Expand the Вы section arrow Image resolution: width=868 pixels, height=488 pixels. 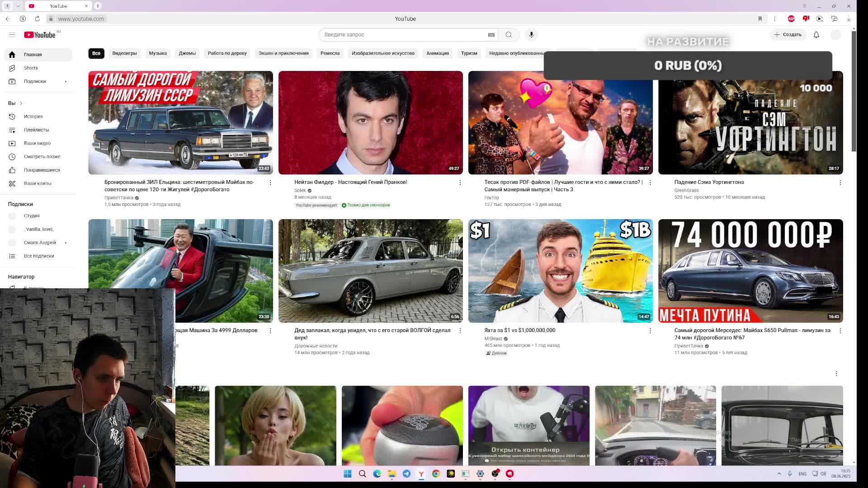pyautogui.click(x=21, y=103)
